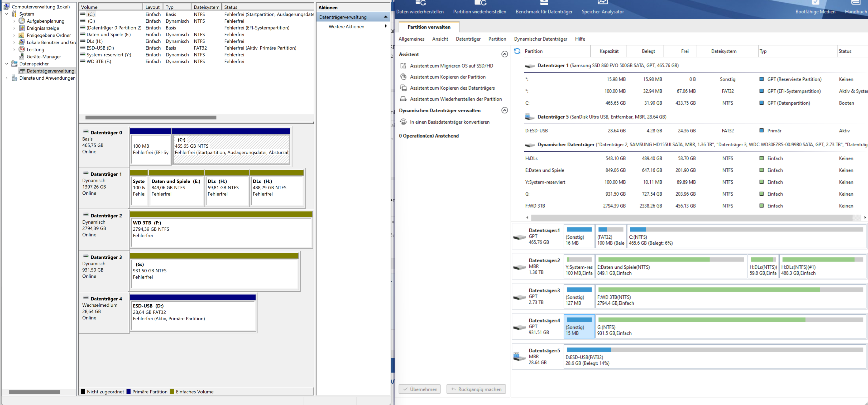Image resolution: width=868 pixels, height=405 pixels.
Task: Click In einen Basisdatenträger konvertieren
Action: 449,122
